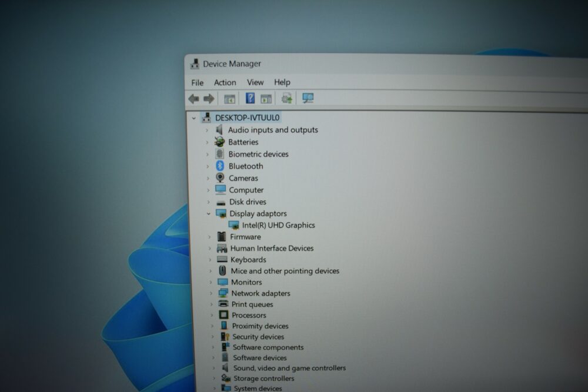Click the Mice and other pointing devices icon
The width and height of the screenshot is (588, 392).
coord(222,270)
